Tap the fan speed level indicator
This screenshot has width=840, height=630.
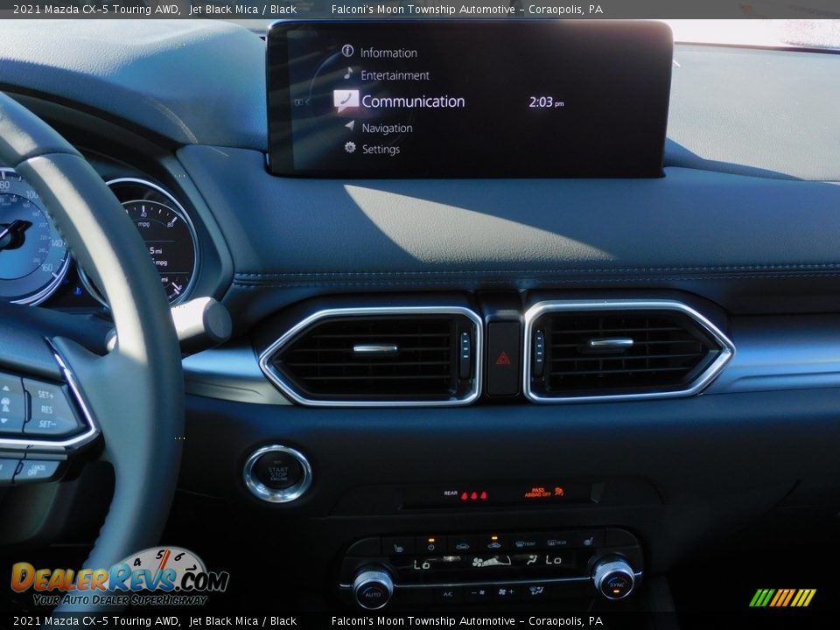491,562
